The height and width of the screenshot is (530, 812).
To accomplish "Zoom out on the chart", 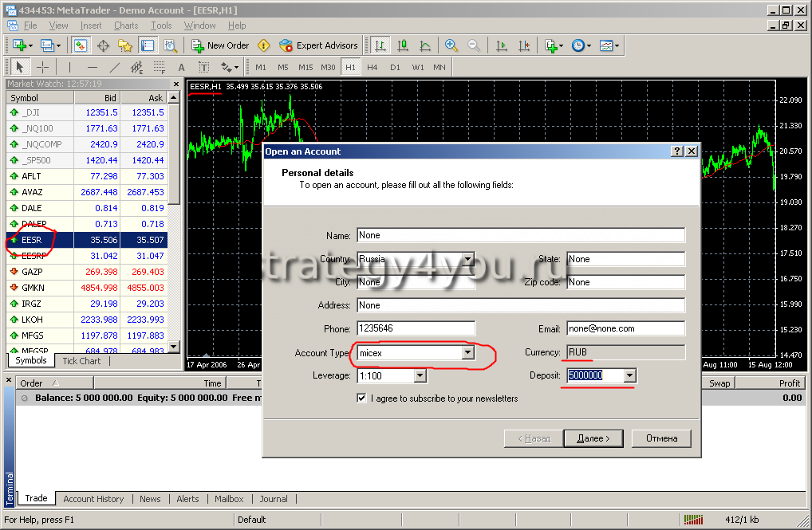I will click(474, 45).
